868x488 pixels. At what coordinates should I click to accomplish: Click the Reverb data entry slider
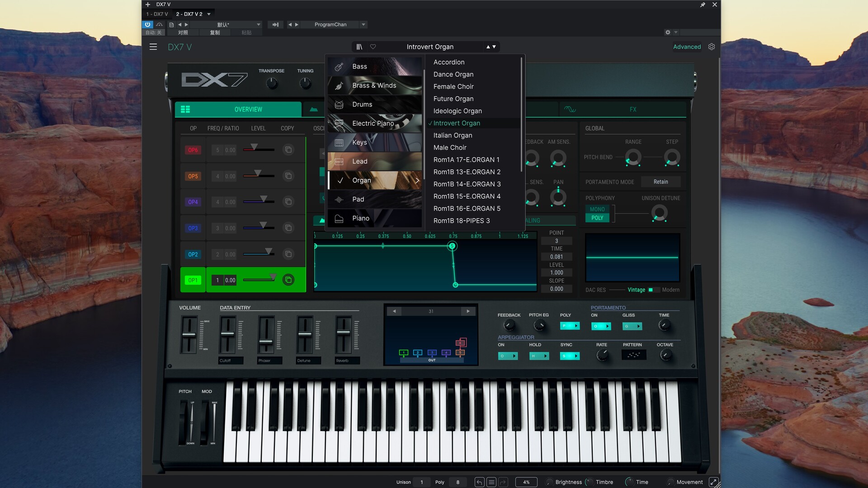point(344,332)
